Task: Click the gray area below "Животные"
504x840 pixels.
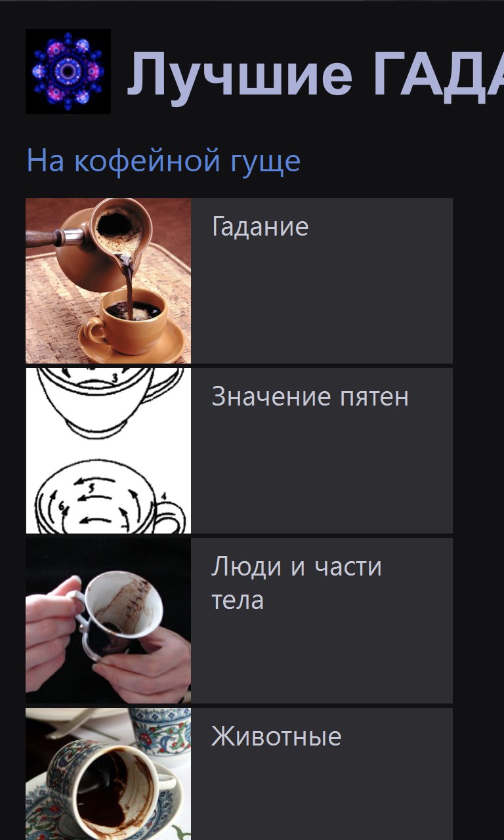Action: coord(322,797)
